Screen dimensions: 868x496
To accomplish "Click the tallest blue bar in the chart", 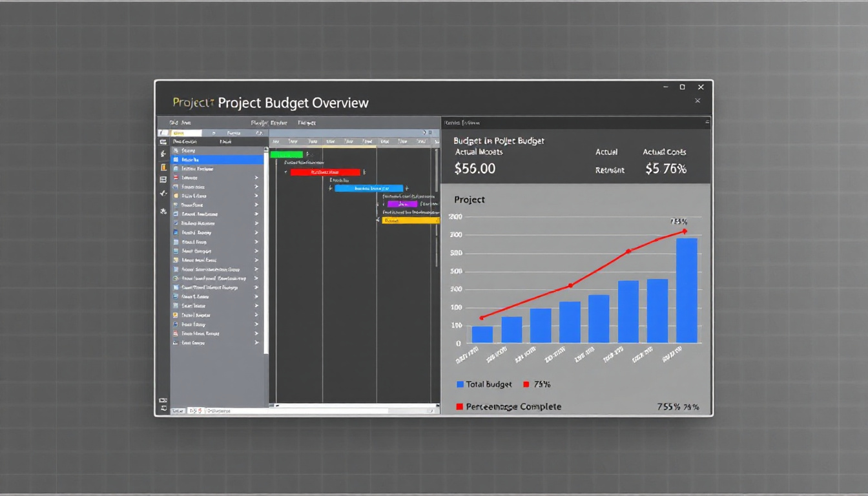I will pos(687,291).
